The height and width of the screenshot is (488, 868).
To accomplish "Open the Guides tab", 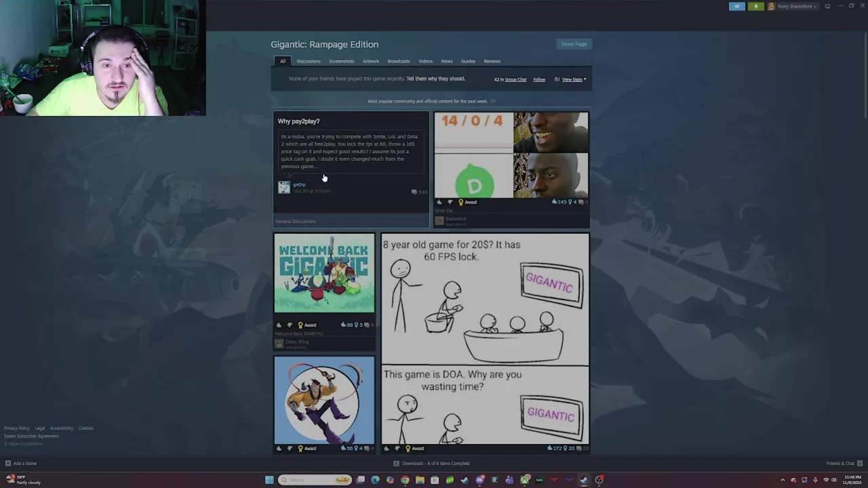I will pyautogui.click(x=468, y=61).
